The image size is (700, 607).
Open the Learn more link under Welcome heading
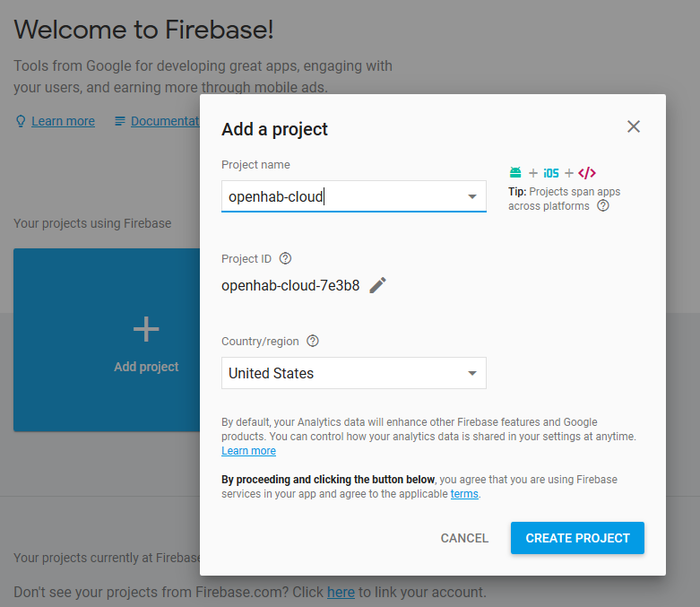point(63,121)
